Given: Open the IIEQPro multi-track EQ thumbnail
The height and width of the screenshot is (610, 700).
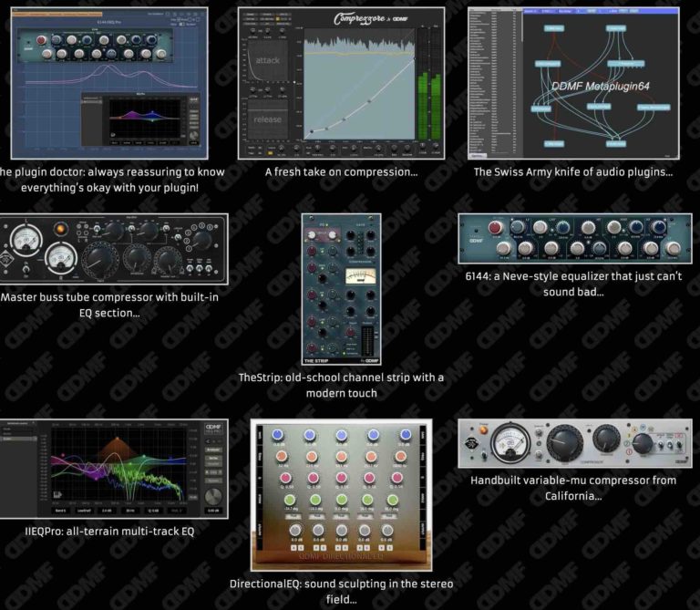Looking at the screenshot, I should tap(113, 469).
